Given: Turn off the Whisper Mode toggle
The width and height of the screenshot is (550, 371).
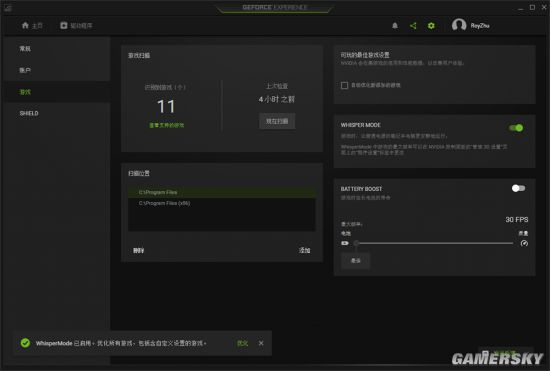Looking at the screenshot, I should (516, 128).
